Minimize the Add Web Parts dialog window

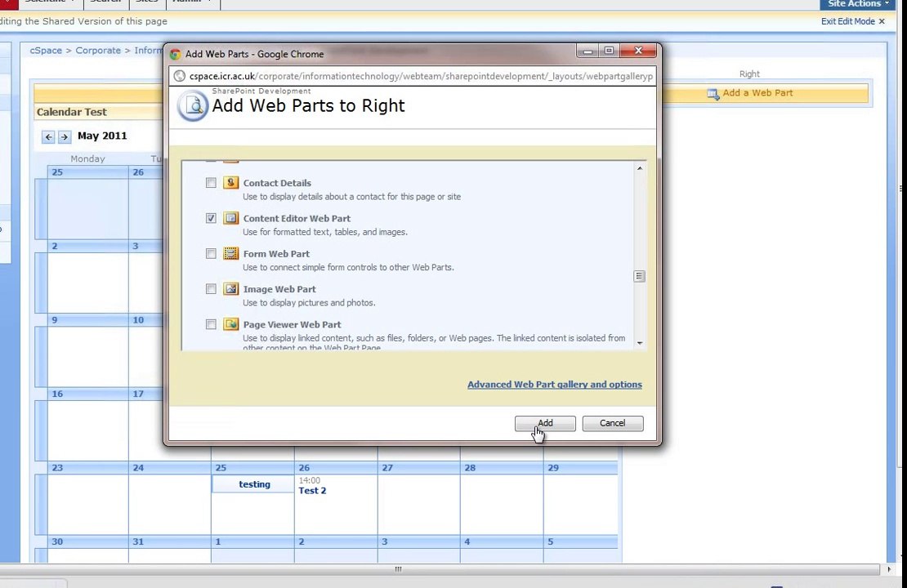(x=588, y=51)
